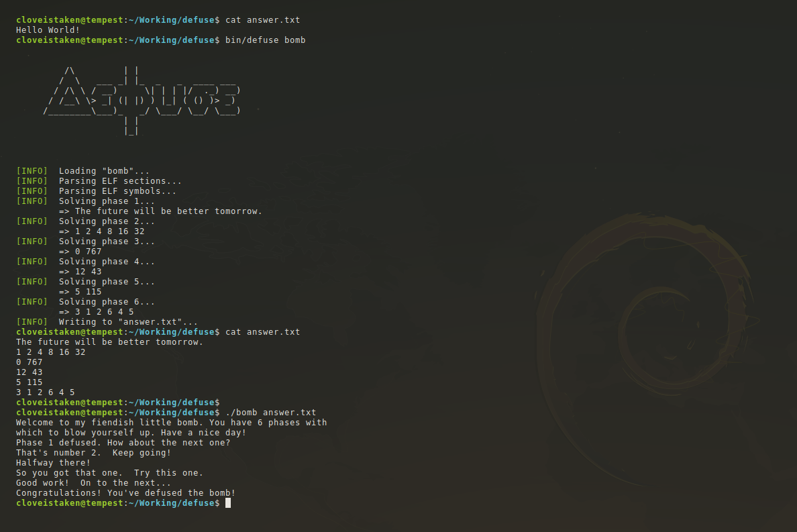This screenshot has width=797, height=532.
Task: Click the "Solving phase 4..." message
Action: coord(107,262)
